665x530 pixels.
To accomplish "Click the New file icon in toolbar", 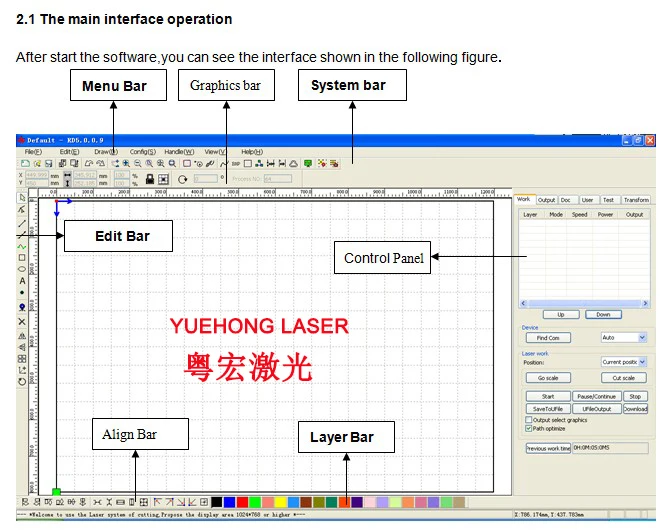I will coord(25,164).
